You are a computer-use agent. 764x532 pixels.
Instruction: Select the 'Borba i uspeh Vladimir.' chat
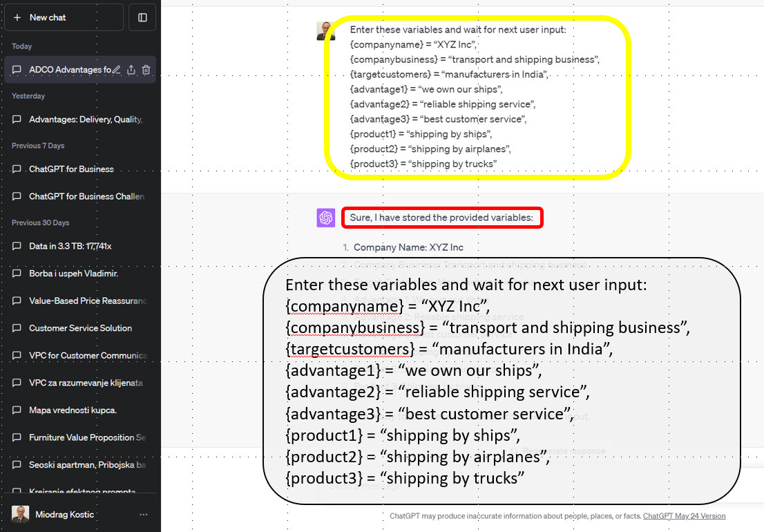point(73,274)
